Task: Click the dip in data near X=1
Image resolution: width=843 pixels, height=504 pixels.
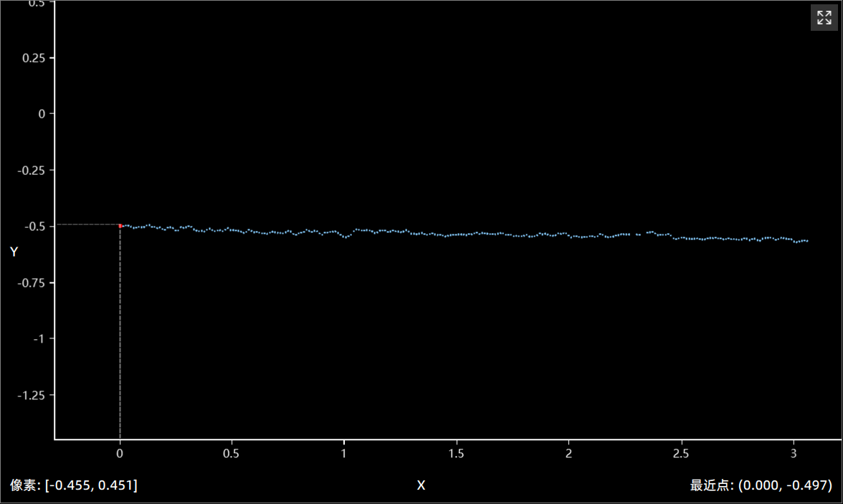Action: [347, 237]
